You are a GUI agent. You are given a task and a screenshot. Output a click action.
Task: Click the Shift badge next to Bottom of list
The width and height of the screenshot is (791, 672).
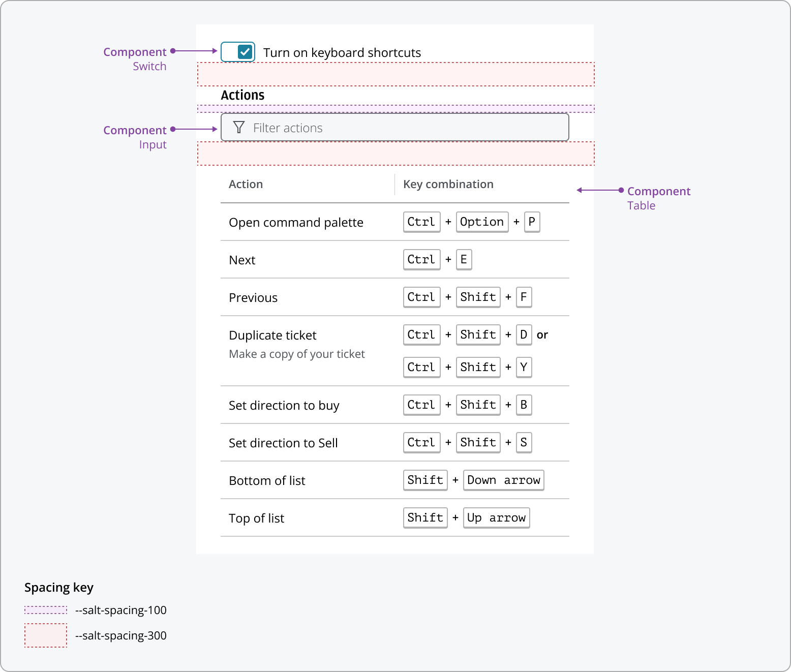coord(425,480)
